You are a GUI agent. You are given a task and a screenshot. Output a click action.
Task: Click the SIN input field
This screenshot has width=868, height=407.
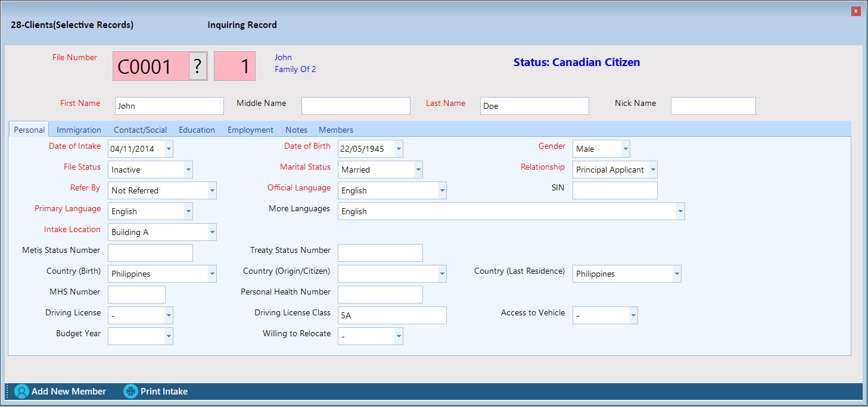point(615,190)
